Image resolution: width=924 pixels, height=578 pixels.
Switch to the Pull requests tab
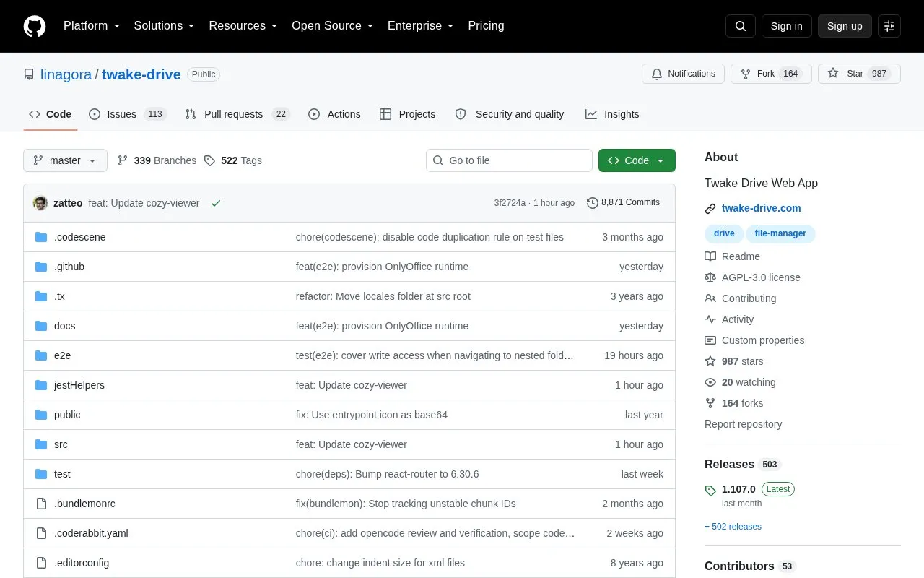coord(237,114)
